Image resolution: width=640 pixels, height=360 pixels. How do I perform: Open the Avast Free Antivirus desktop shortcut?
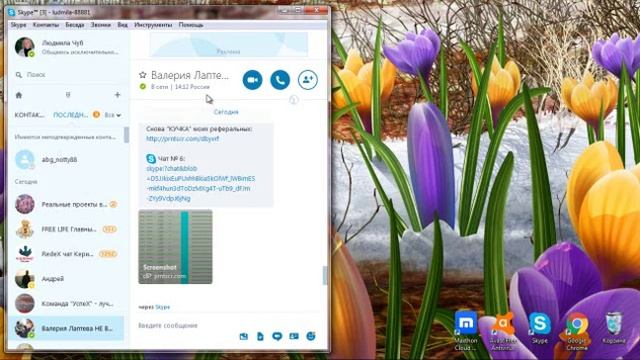(x=502, y=331)
